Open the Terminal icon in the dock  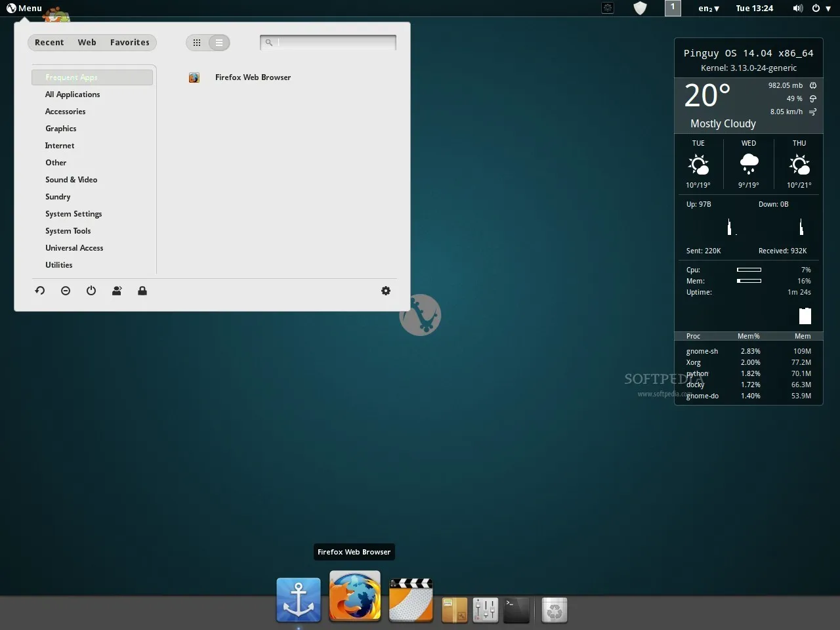(516, 610)
